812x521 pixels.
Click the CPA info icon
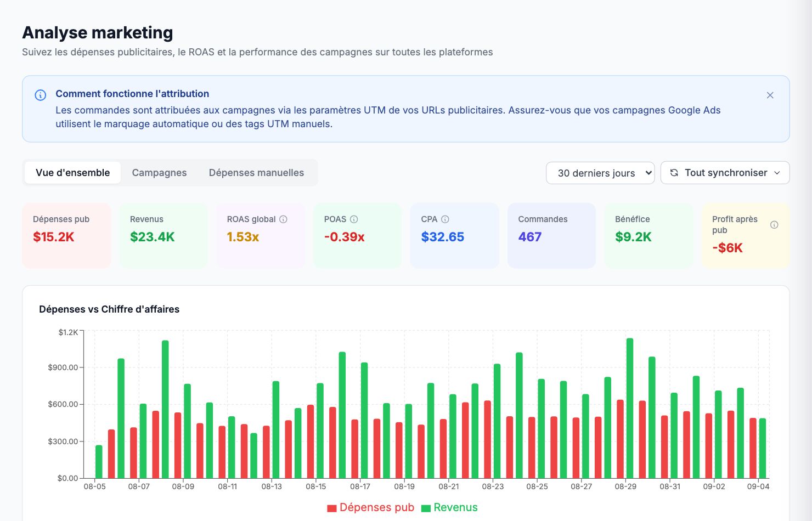(445, 219)
